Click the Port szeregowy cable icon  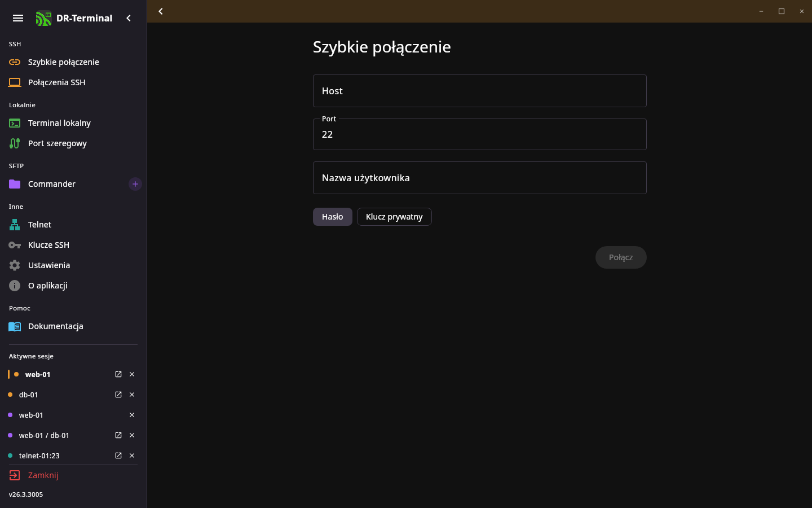[15, 143]
